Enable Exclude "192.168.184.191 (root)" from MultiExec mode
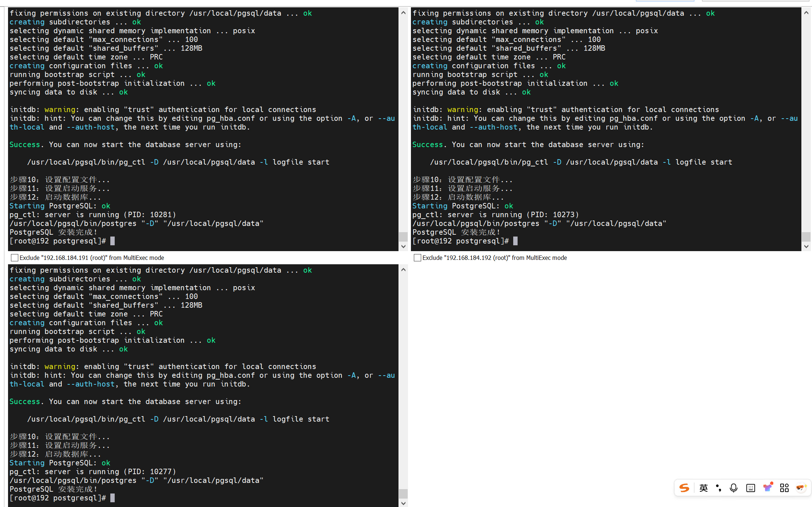This screenshot has width=812, height=507. pos(15,257)
